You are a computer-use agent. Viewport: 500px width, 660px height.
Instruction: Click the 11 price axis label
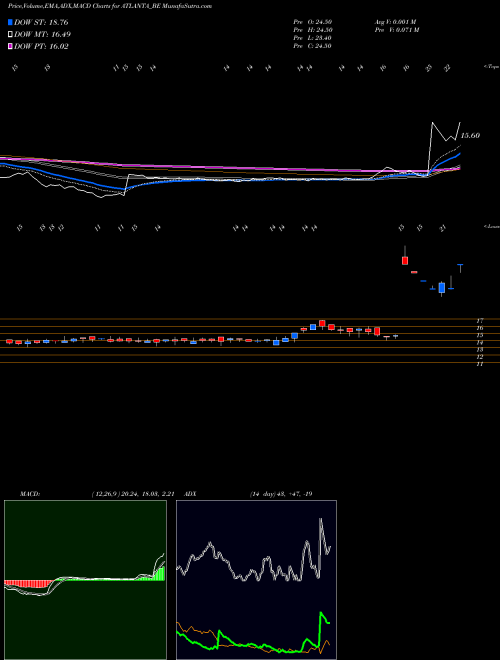point(480,365)
